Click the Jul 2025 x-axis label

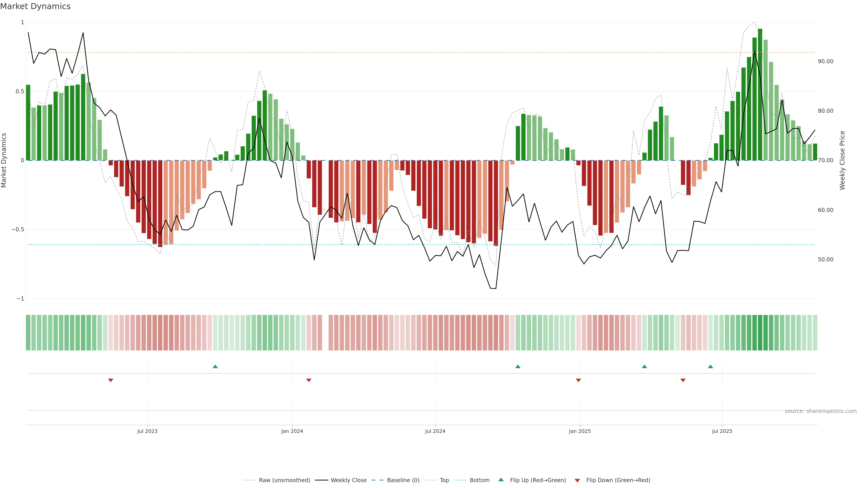tap(722, 431)
